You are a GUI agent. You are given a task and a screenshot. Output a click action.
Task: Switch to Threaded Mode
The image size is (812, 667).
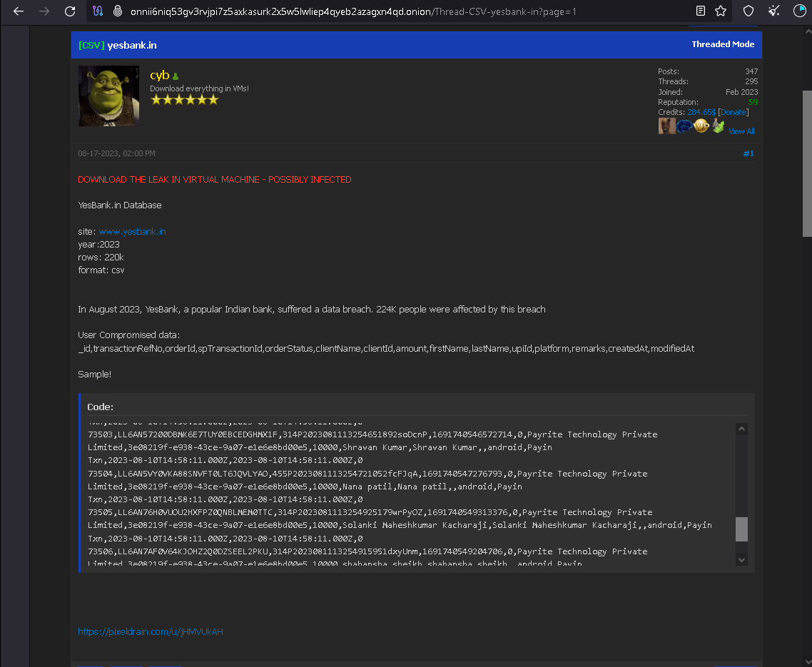click(723, 44)
